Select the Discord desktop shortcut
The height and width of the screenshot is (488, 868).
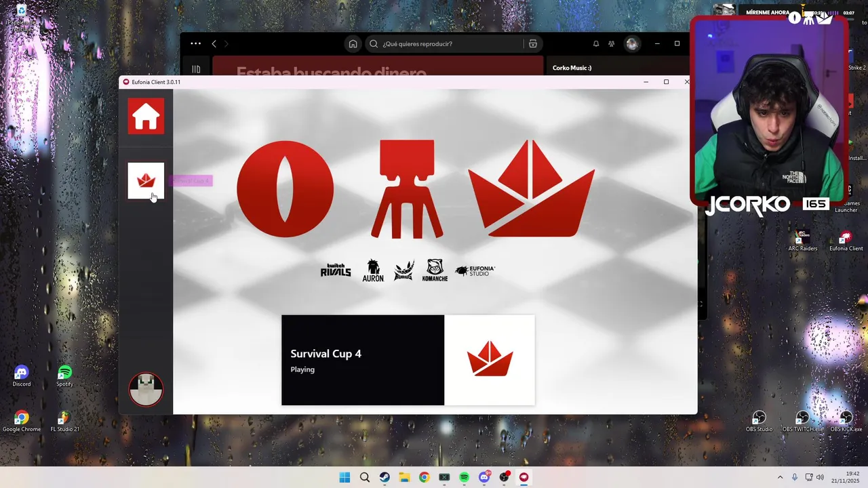pos(21,376)
